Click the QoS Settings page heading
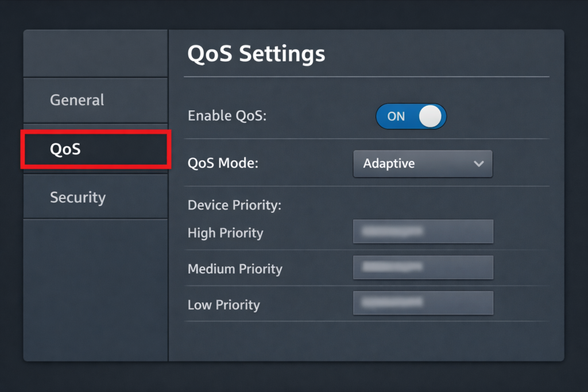 [256, 54]
